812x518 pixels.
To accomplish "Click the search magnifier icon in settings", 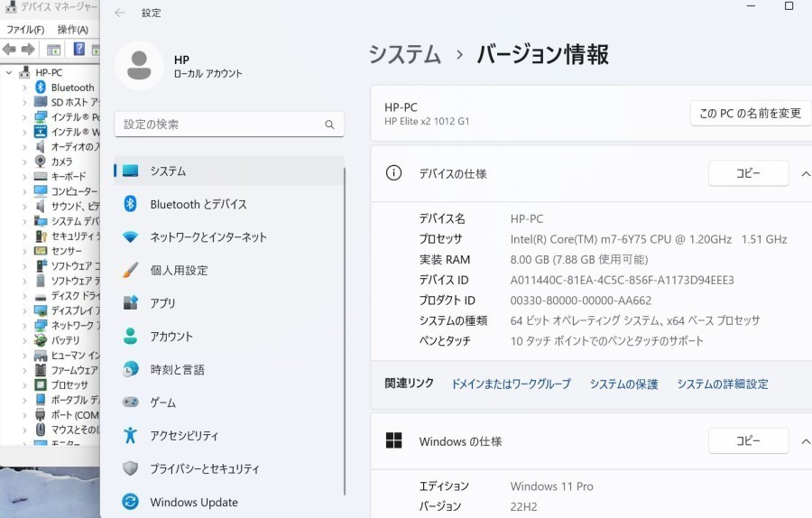I will pos(329,125).
